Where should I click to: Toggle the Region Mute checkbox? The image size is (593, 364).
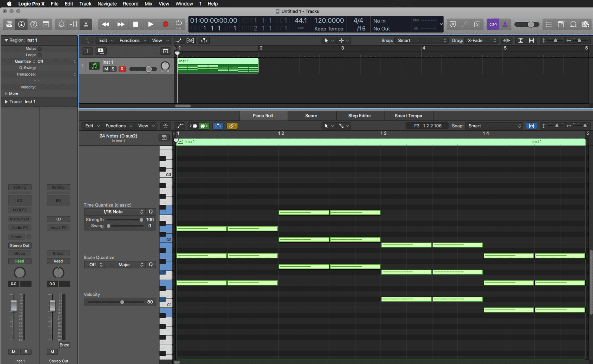point(40,49)
